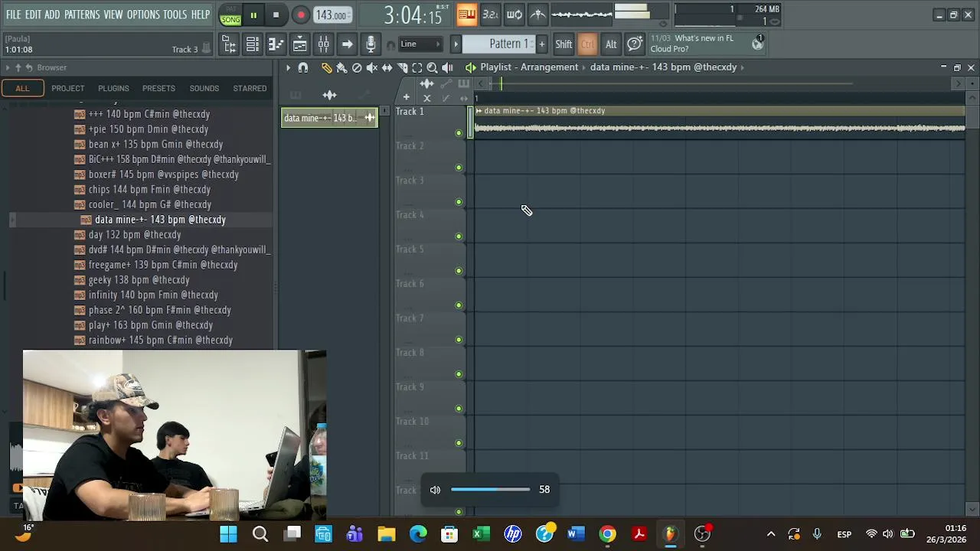Select file geeky 138 bpm @thecxdy
This screenshot has height=551, width=980.
139,280
